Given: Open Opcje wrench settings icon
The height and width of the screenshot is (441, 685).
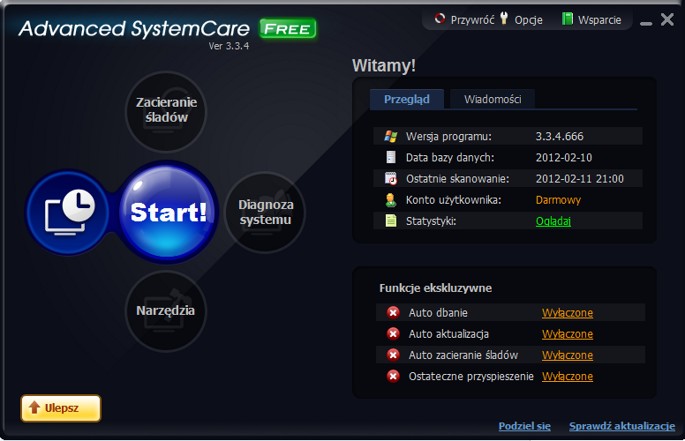Looking at the screenshot, I should tap(504, 18).
